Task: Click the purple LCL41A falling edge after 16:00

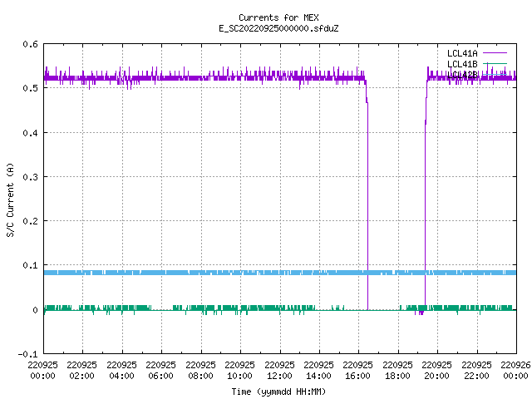Action: pyautogui.click(x=367, y=204)
